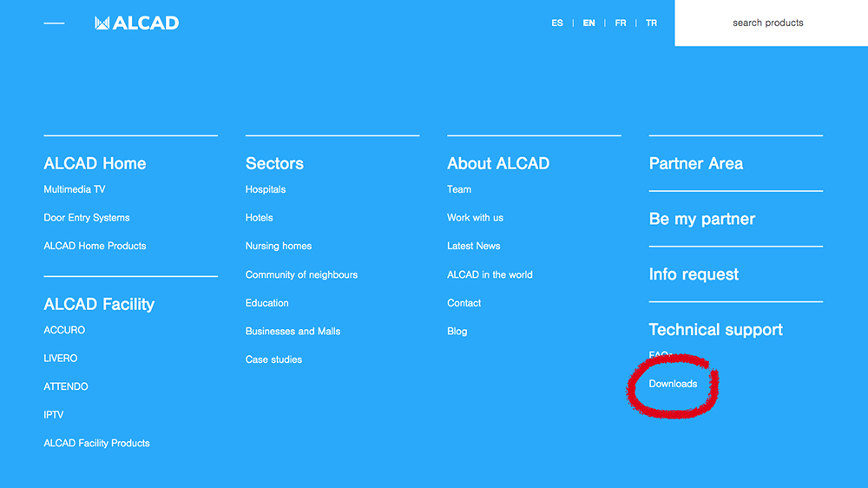Switch language to ES

click(x=557, y=23)
